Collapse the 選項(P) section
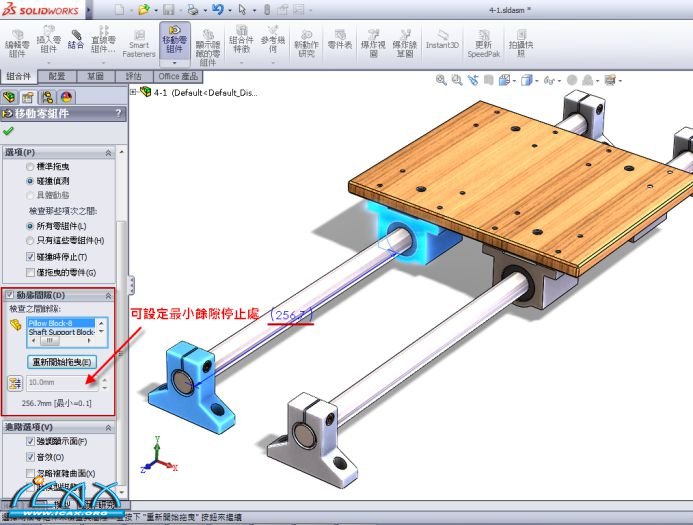The width and height of the screenshot is (693, 525). coord(109,152)
